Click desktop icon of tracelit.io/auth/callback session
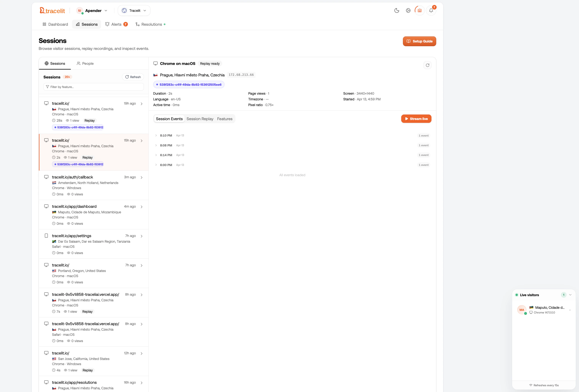This screenshot has height=392, width=579. pyautogui.click(x=46, y=177)
